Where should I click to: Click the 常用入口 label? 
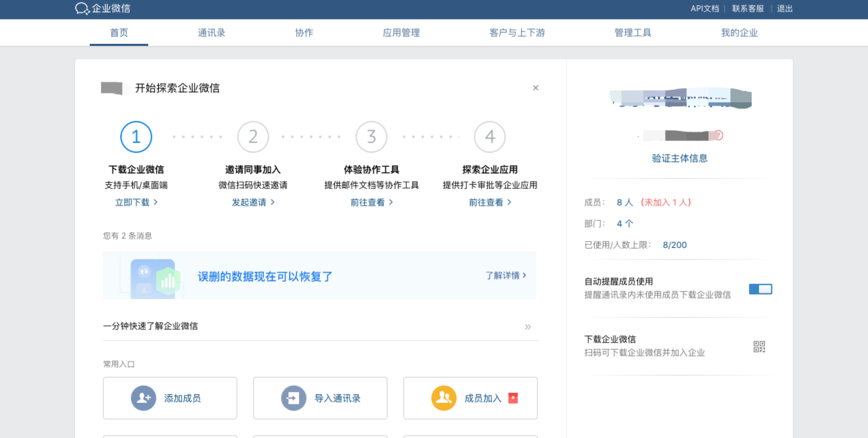(x=119, y=364)
